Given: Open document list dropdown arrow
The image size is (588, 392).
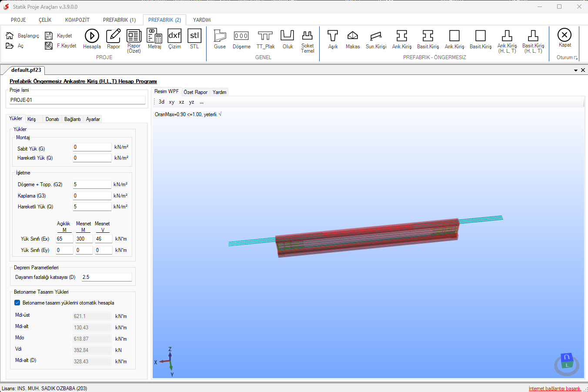Looking at the screenshot, I should (x=576, y=70).
